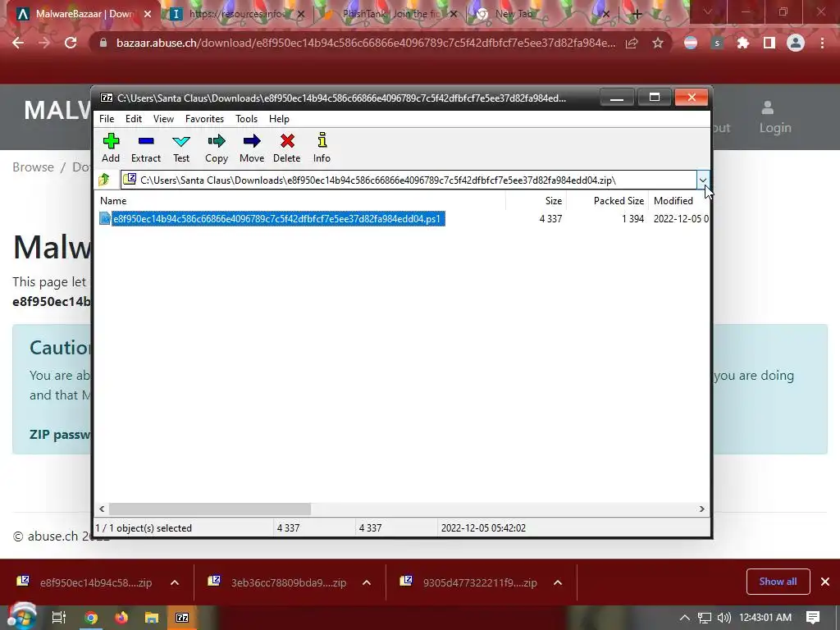Viewport: 840px width, 630px height.
Task: Expand options for e8f950ec14b94c58 download
Action: click(175, 582)
